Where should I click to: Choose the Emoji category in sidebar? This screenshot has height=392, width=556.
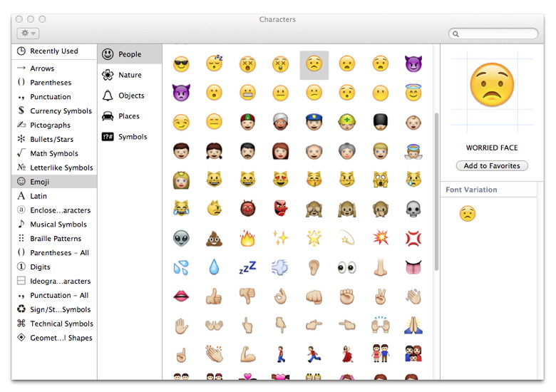[x=54, y=182]
